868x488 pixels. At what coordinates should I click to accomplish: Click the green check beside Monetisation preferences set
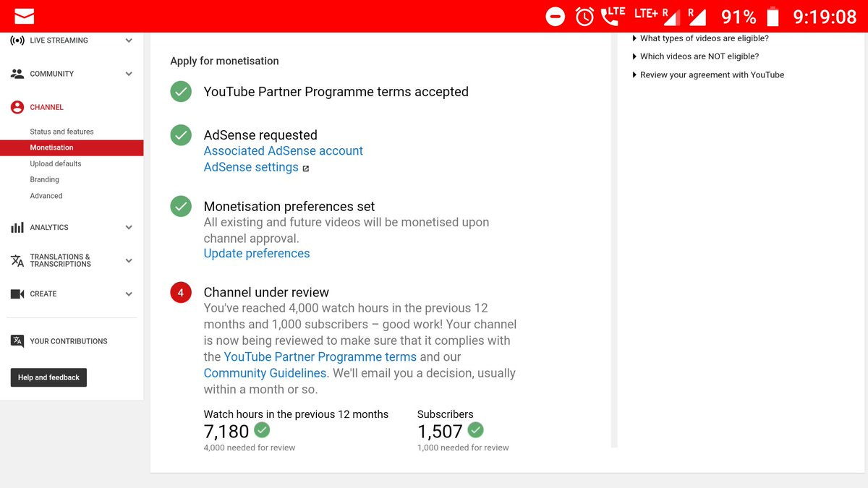(x=181, y=207)
